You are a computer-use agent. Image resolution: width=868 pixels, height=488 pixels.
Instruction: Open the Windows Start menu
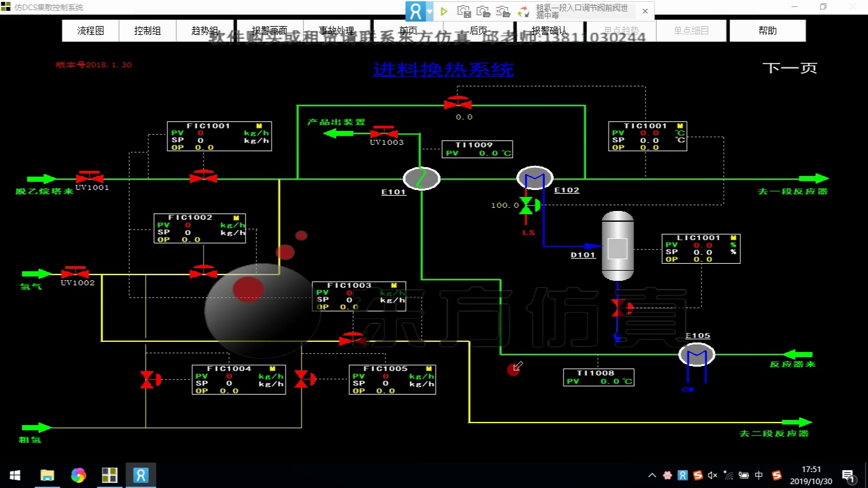[15, 475]
